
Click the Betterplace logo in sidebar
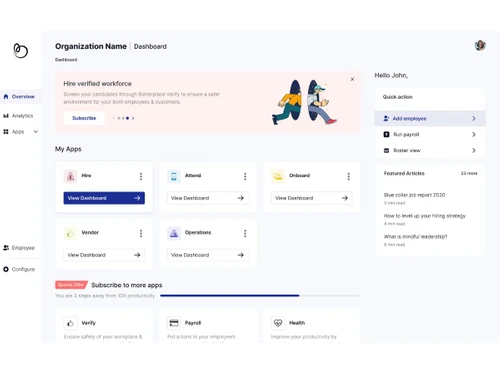click(x=20, y=50)
